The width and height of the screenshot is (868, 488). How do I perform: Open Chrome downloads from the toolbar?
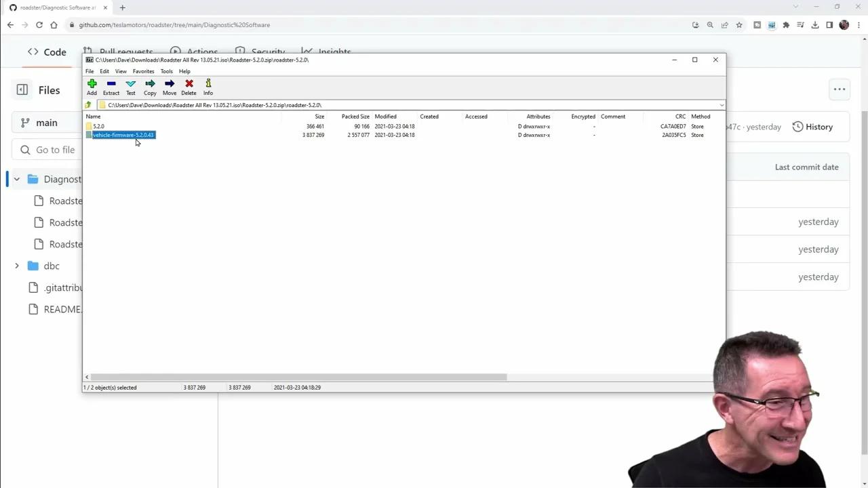coord(816,24)
